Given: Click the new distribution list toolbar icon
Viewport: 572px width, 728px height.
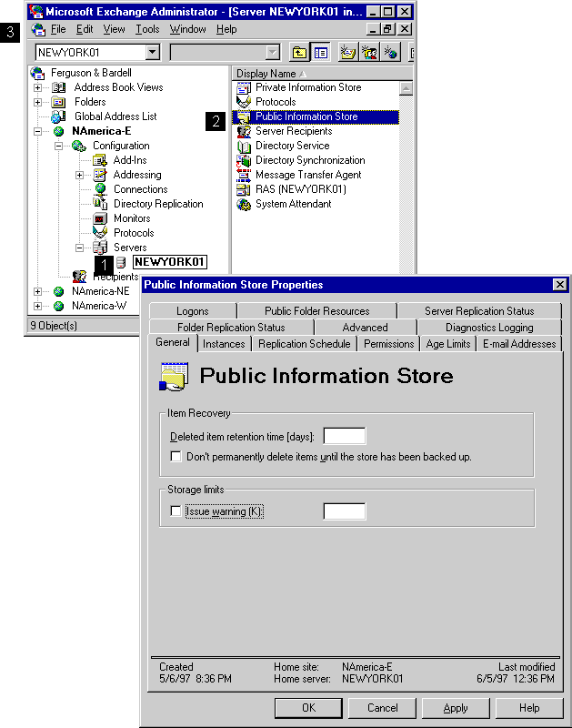Looking at the screenshot, I should click(370, 53).
